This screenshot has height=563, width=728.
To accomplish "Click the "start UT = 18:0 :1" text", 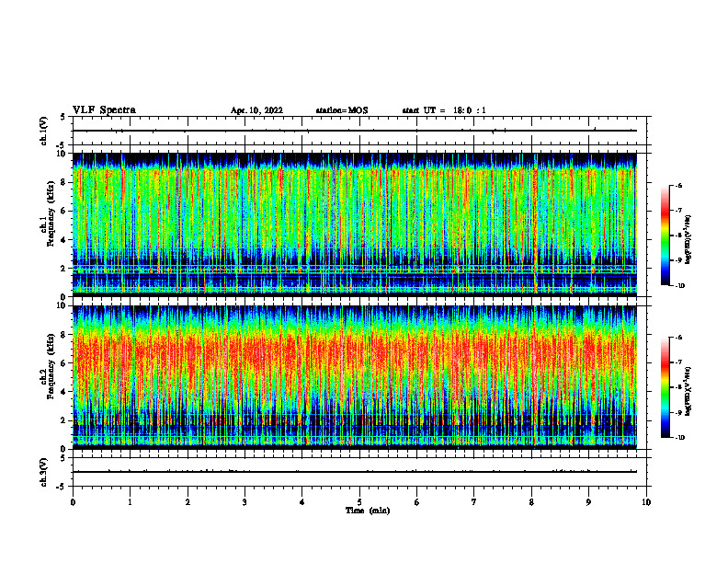I will [444, 110].
